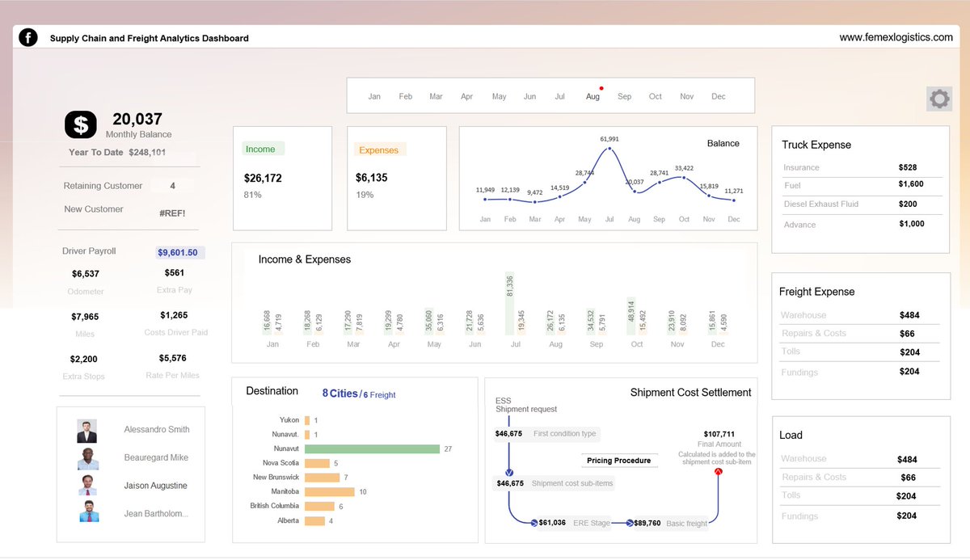
Task: Click the FemEx "f" logo icon
Action: (x=27, y=37)
